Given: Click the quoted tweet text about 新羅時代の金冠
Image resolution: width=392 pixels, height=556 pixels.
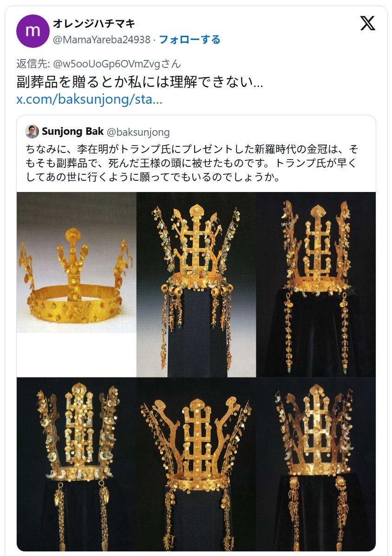Looking at the screenshot, I should pos(191,163).
